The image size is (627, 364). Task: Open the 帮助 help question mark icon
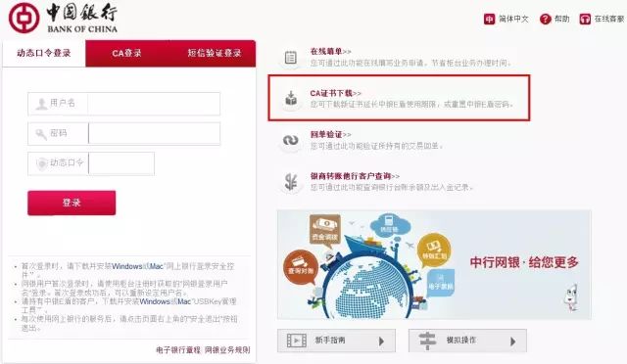[x=545, y=19]
